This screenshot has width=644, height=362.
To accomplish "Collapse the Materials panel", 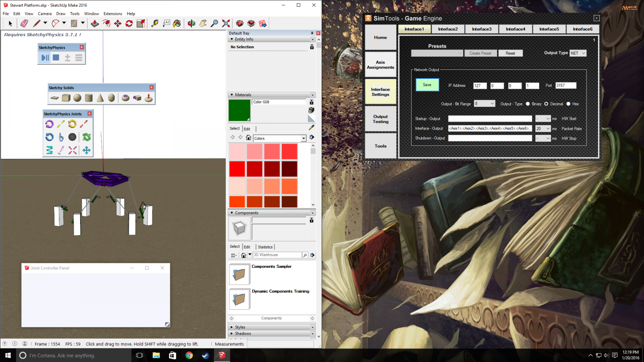I will pyautogui.click(x=232, y=95).
